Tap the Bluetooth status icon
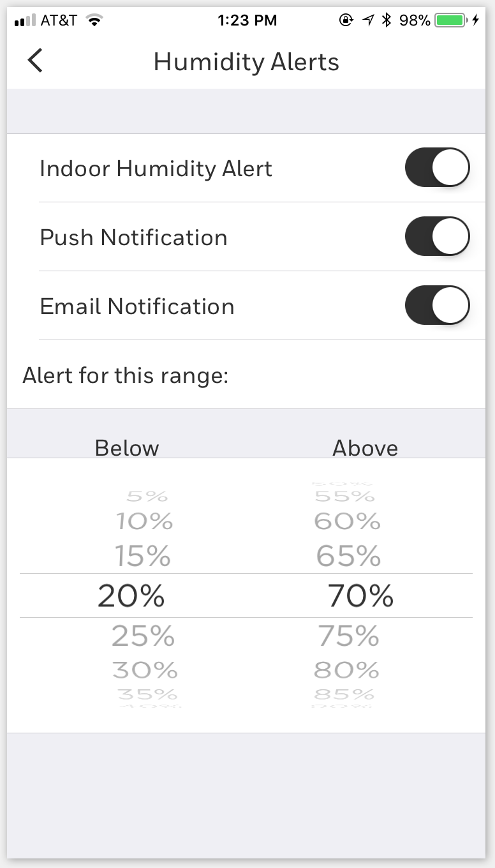Viewport: 495px width, 868px height. click(x=386, y=20)
